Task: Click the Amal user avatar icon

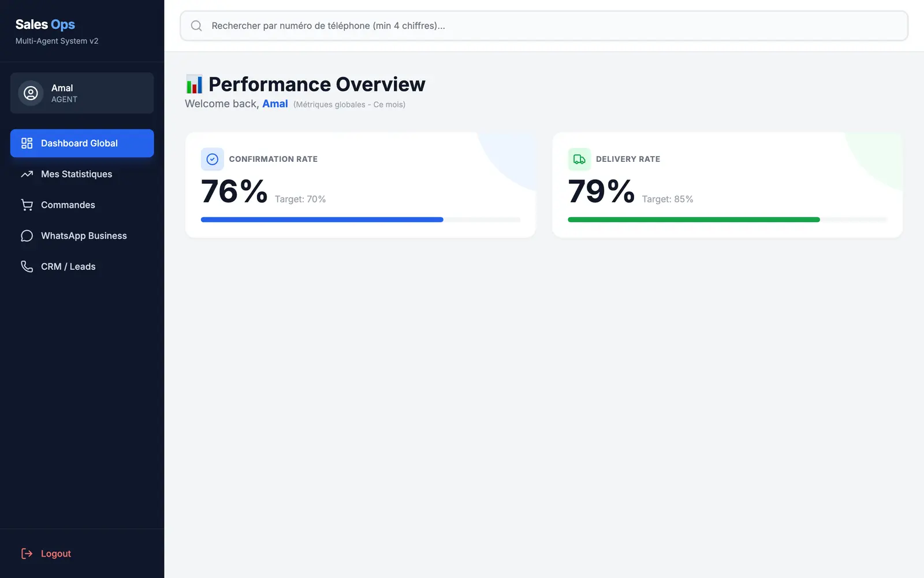Action: (31, 93)
